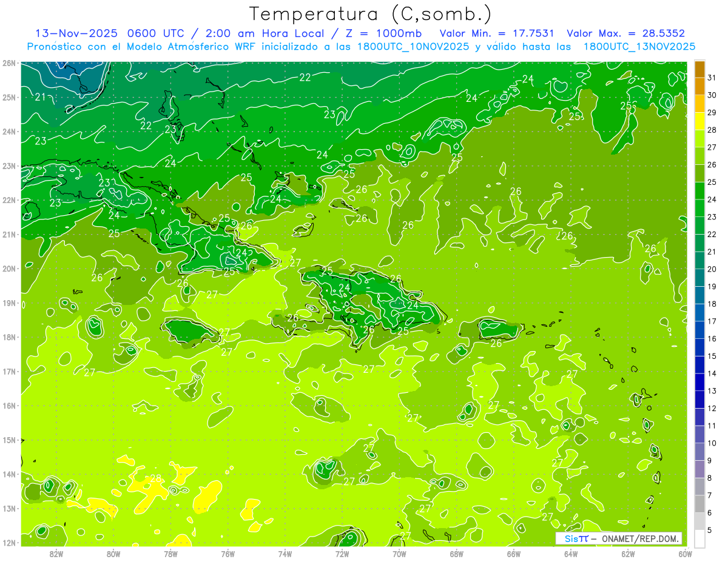728x562 pixels.
Task: Click the colorbar label '29'
Action: [713, 113]
